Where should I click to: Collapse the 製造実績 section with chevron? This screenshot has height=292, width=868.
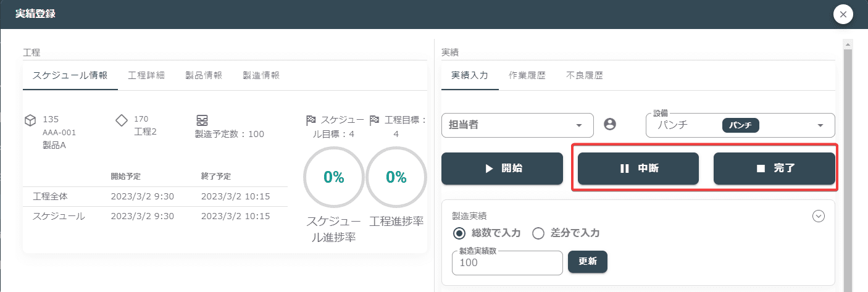click(x=819, y=216)
